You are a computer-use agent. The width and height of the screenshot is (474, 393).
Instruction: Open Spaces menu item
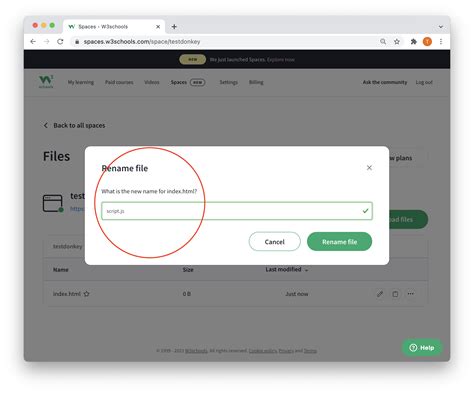click(179, 82)
